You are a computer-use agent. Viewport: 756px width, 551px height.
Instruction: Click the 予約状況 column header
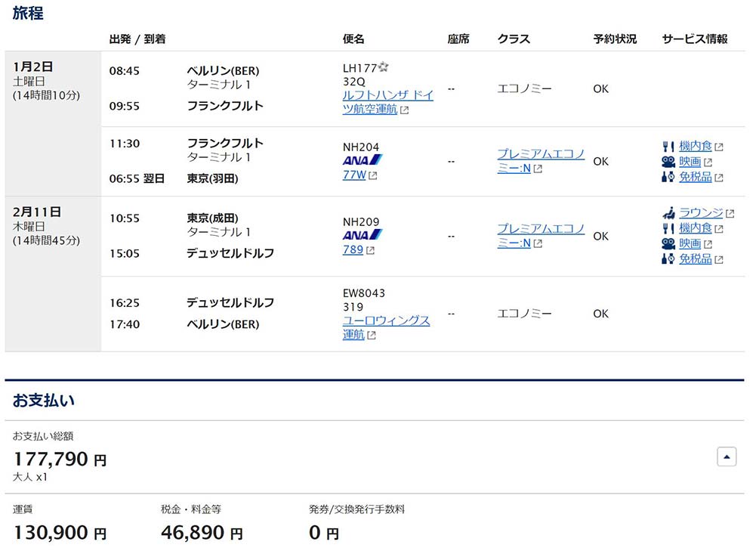tap(615, 39)
